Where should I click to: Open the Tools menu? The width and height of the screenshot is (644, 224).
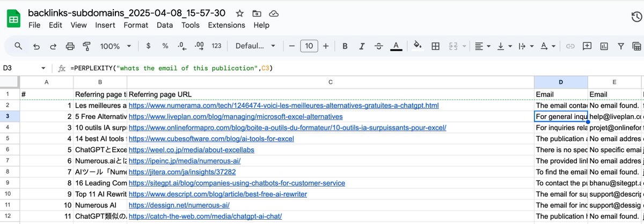tap(190, 25)
